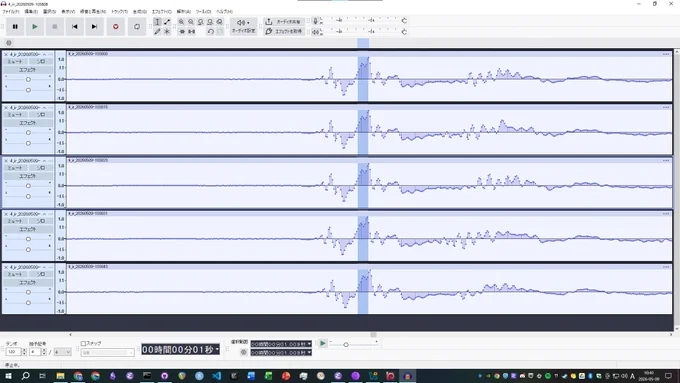Open the selection end time format dropdown
The image size is (680, 383).
pos(309,353)
